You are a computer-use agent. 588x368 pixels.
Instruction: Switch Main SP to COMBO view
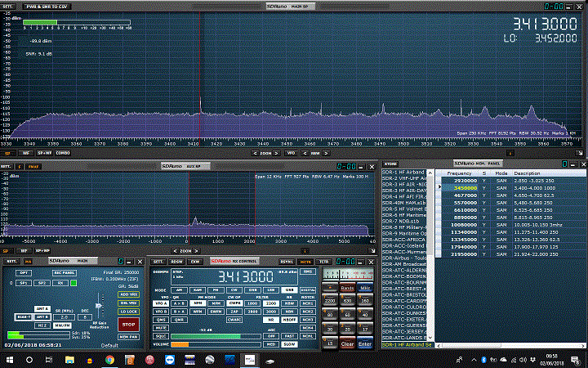pyautogui.click(x=63, y=153)
